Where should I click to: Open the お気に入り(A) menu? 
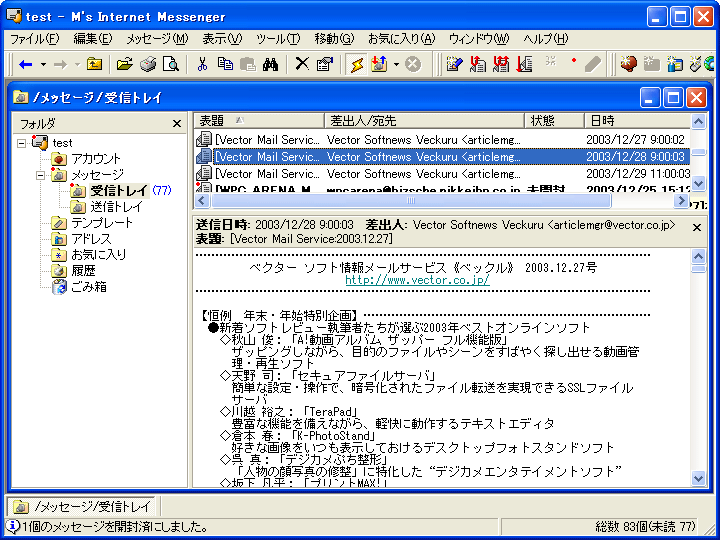[x=402, y=39]
